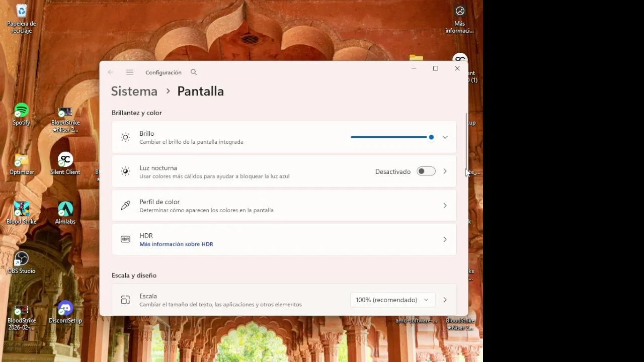Click the Escala resize icon

(125, 300)
